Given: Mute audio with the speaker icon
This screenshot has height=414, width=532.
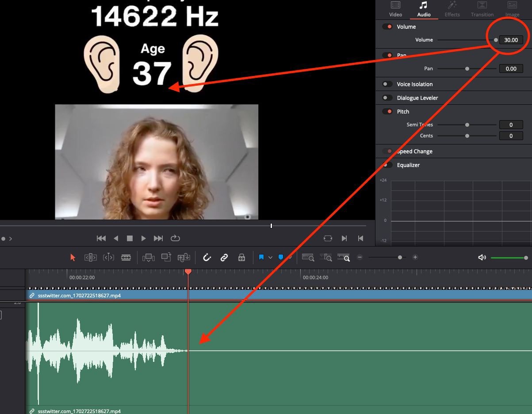Looking at the screenshot, I should pyautogui.click(x=482, y=257).
